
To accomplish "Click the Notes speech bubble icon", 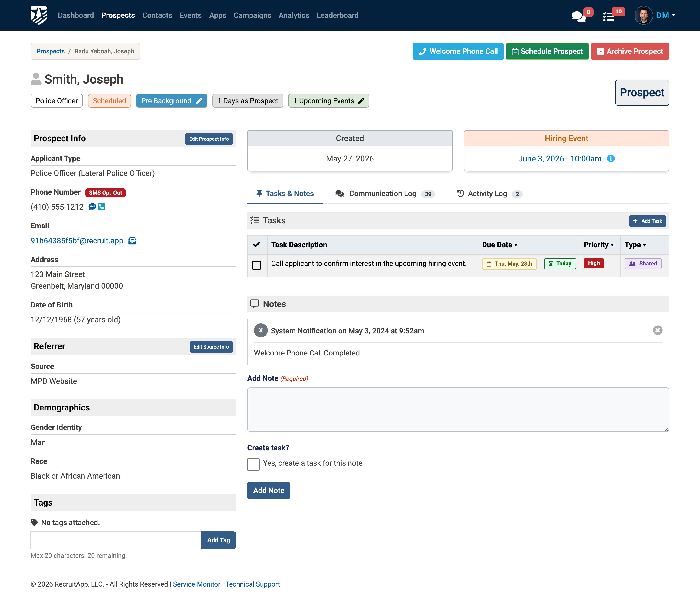I will (255, 303).
